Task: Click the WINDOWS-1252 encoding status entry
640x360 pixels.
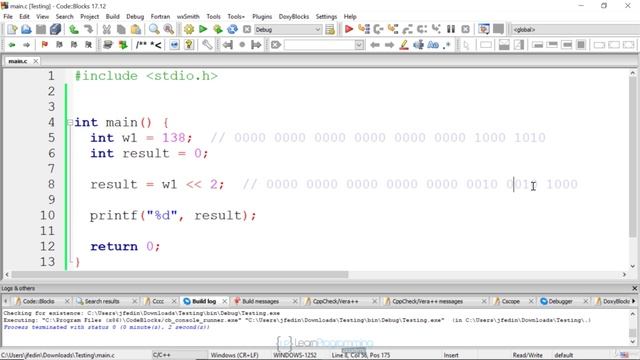Action: (x=295, y=355)
